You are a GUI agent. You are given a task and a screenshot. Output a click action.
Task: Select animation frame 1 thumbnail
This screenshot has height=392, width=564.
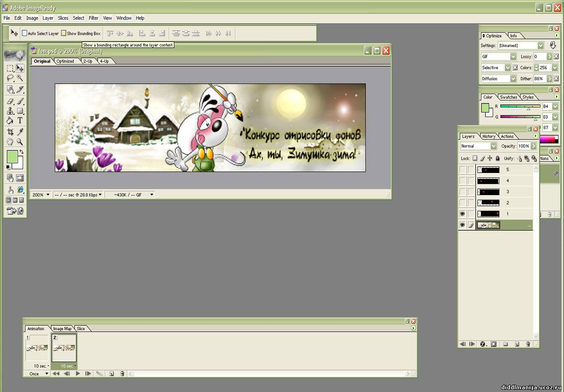pyautogui.click(x=37, y=347)
